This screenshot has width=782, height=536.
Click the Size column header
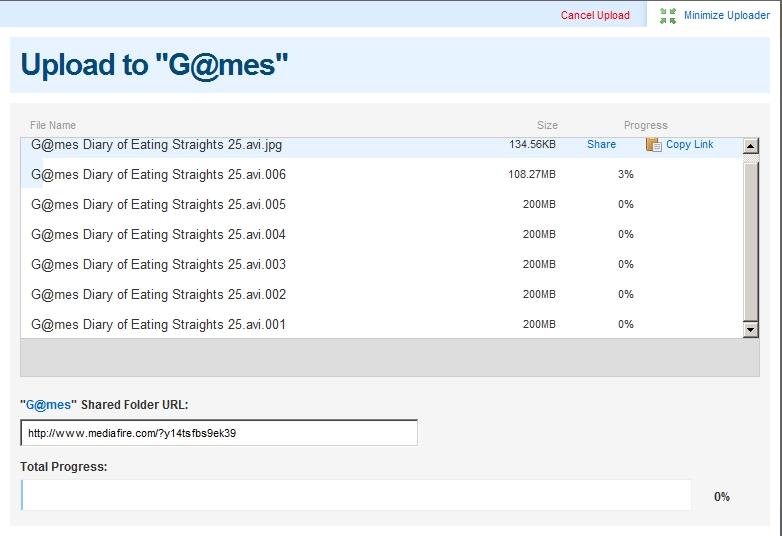point(547,125)
